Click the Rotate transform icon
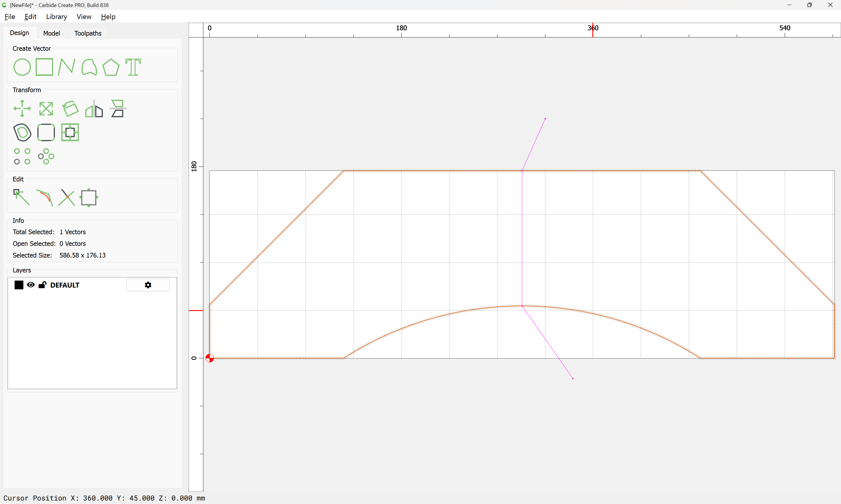This screenshot has width=841, height=504. point(70,109)
